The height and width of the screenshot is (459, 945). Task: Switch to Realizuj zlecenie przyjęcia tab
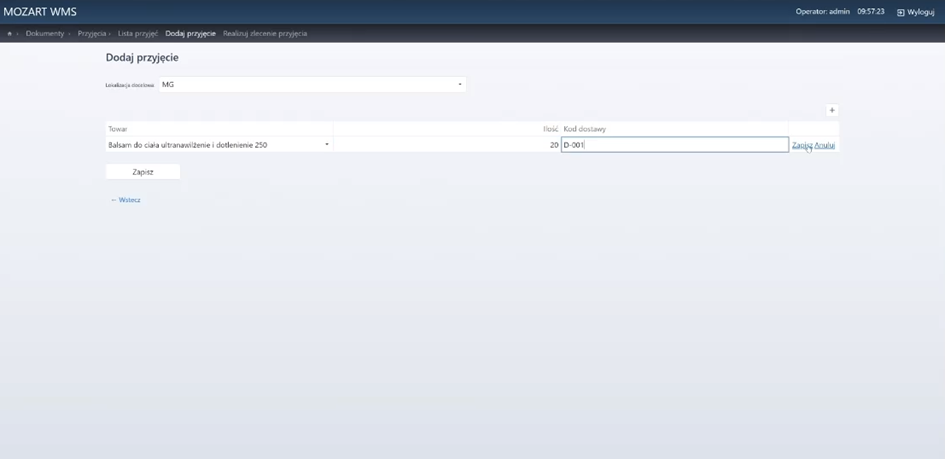click(265, 34)
